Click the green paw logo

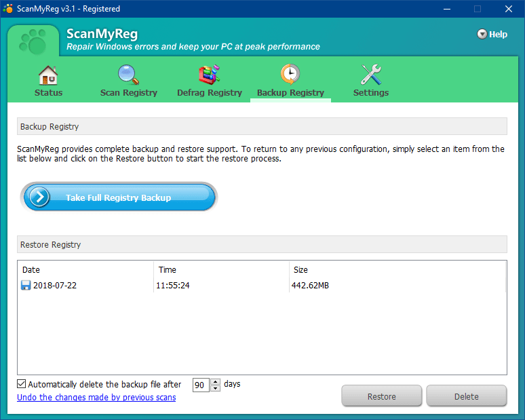point(33,41)
